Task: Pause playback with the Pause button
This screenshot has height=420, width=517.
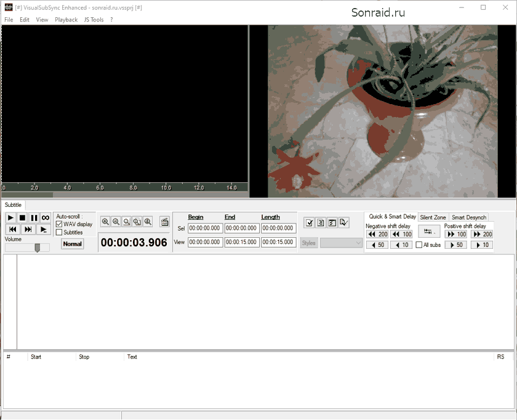Action: (34, 218)
